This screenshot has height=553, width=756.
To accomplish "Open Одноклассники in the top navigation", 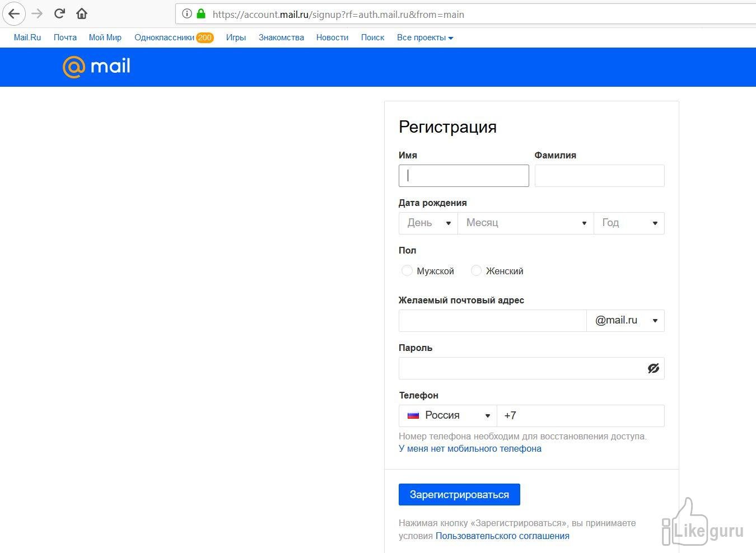I will pyautogui.click(x=164, y=38).
